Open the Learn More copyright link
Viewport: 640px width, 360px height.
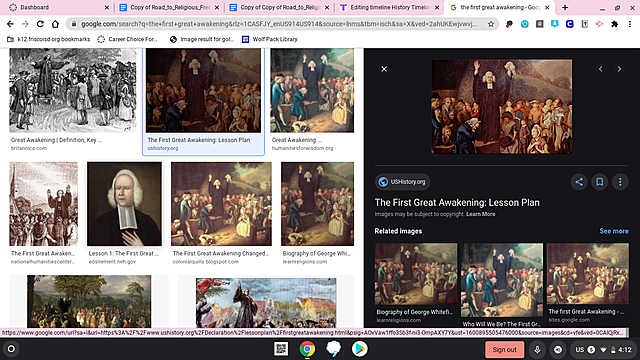(x=480, y=214)
